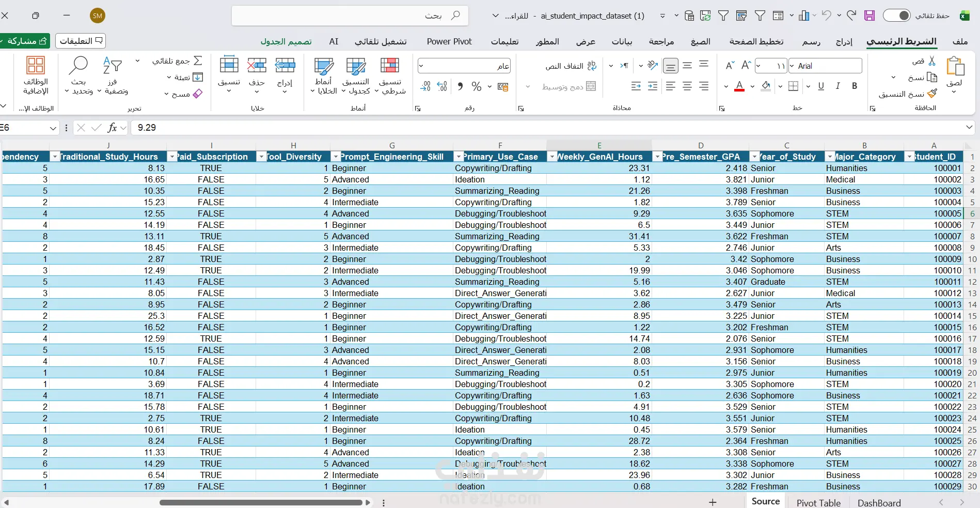Select the fill color bucket swatch

click(766, 86)
